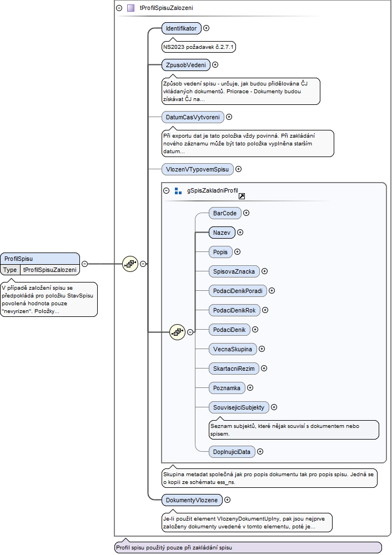Expand the ZpusobVedeni element
Screen dimensions: 392x555
[215, 65]
